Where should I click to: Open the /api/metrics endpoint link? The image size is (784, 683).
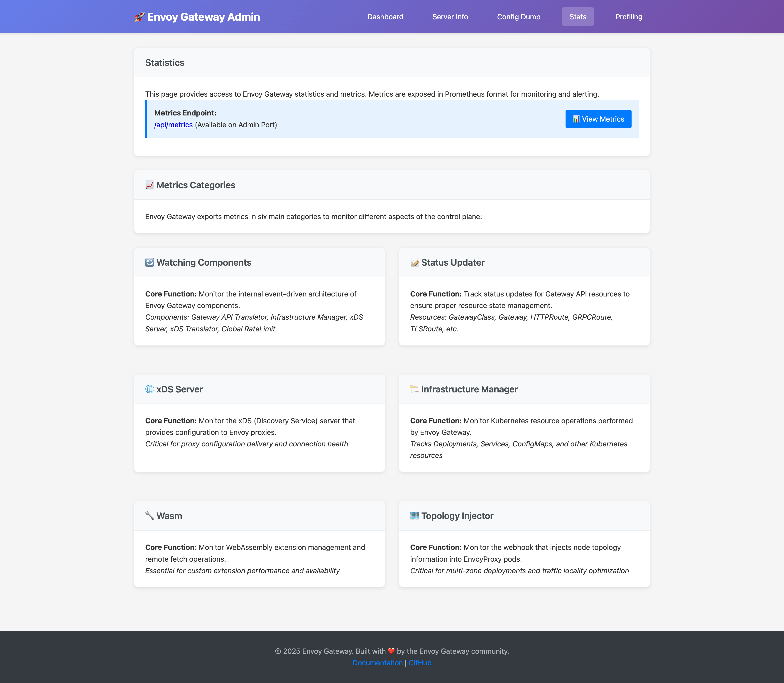[x=173, y=125]
